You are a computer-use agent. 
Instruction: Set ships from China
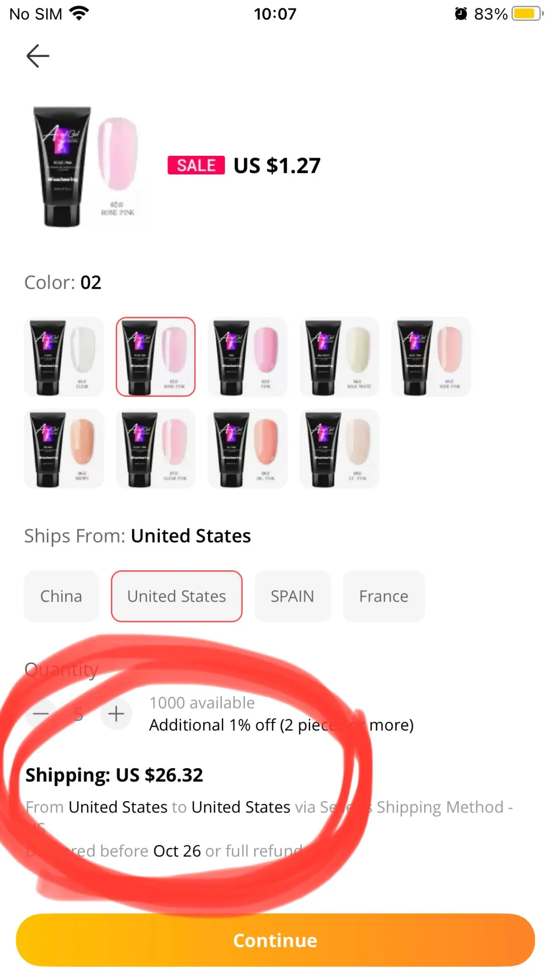[61, 596]
